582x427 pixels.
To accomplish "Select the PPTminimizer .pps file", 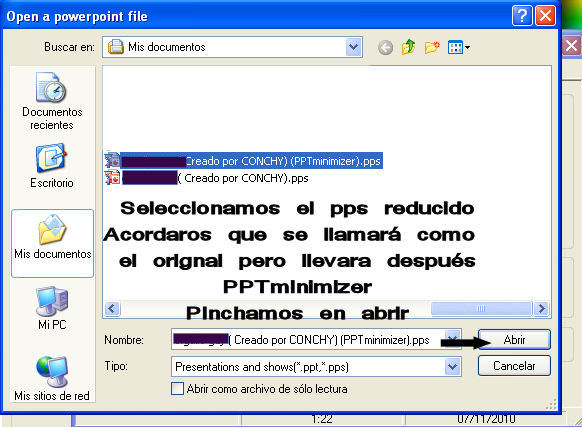I will pyautogui.click(x=243, y=161).
